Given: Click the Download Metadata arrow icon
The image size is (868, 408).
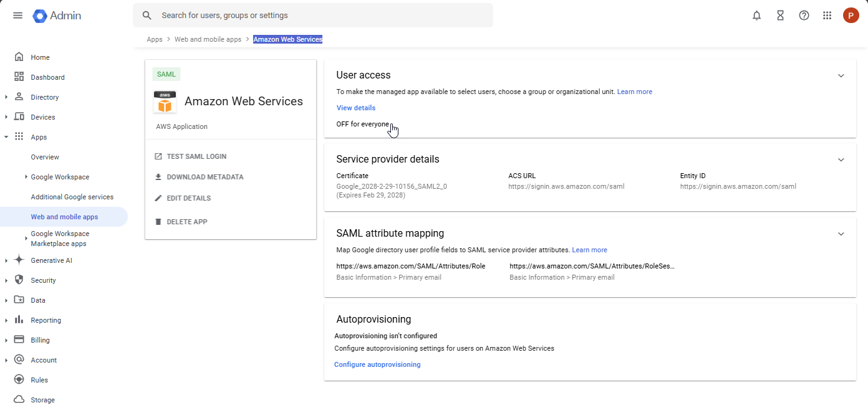Looking at the screenshot, I should (x=158, y=177).
